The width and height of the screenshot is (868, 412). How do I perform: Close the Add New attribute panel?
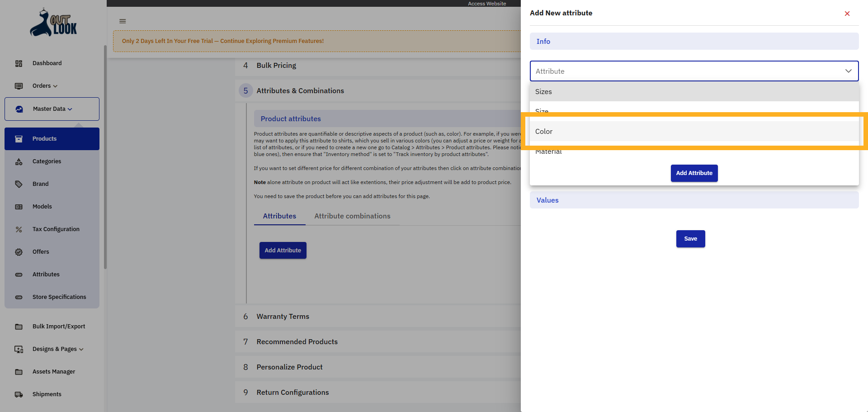[847, 14]
